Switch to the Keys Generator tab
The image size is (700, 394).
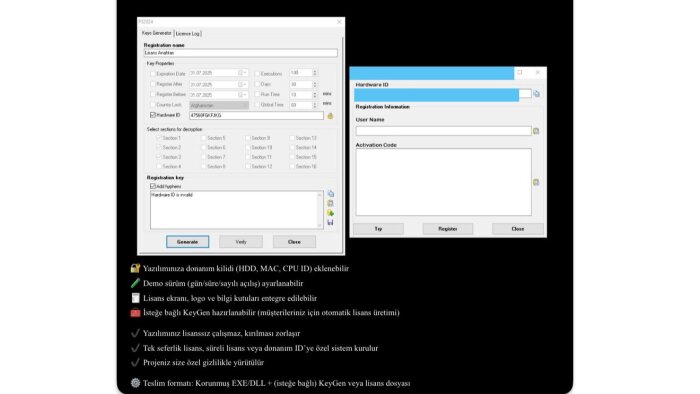coord(157,33)
